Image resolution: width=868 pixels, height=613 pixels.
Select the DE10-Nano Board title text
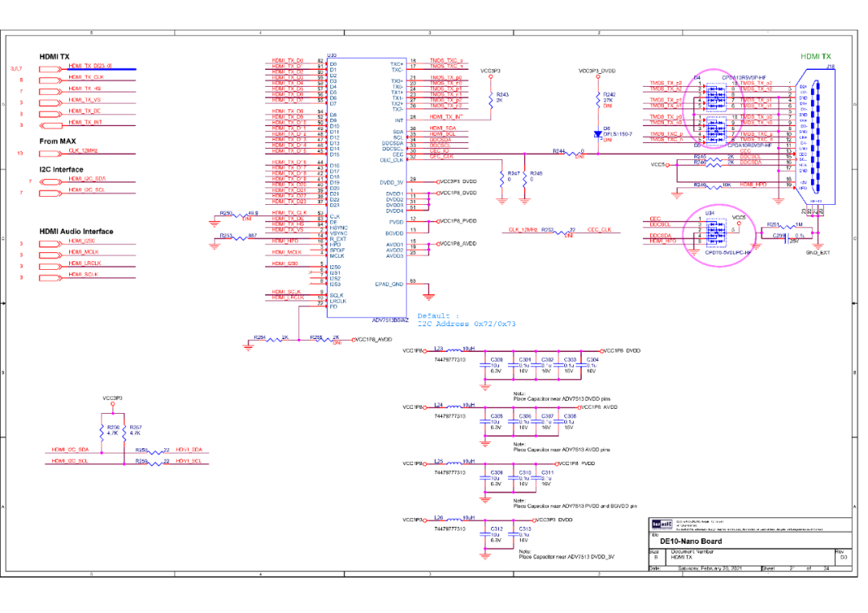(693, 541)
